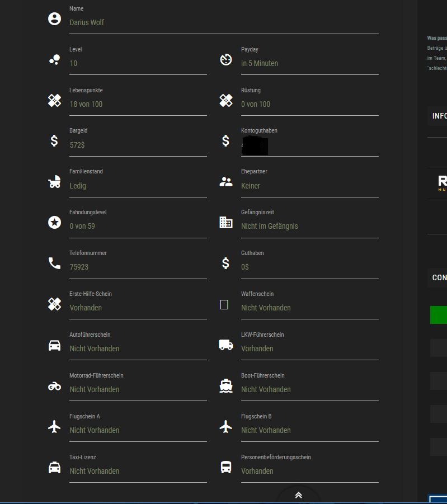Click the airplane icon for Flugschein A
Viewport: 447px width, 504px height.
coord(54,426)
